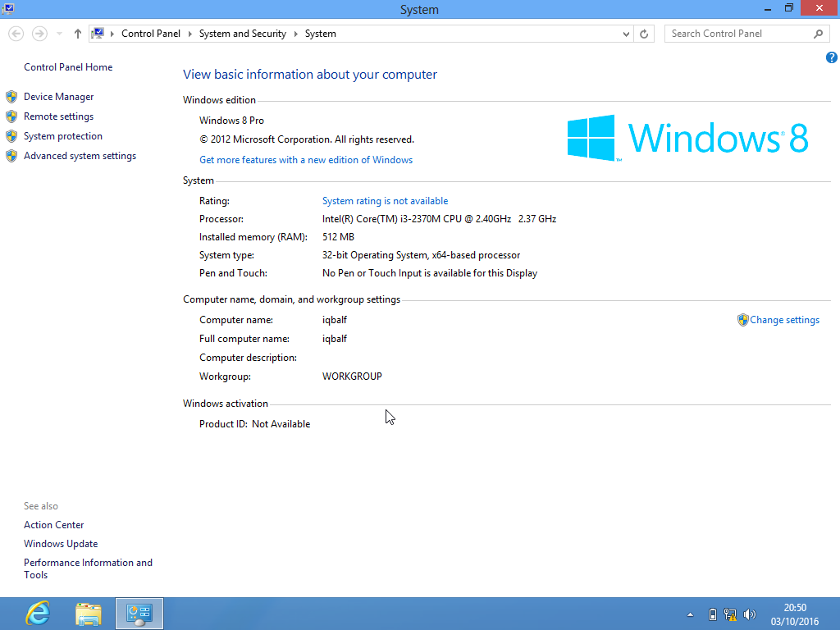Click the installed memory value 512 MB
Screen dimensions: 840x630
click(338, 237)
